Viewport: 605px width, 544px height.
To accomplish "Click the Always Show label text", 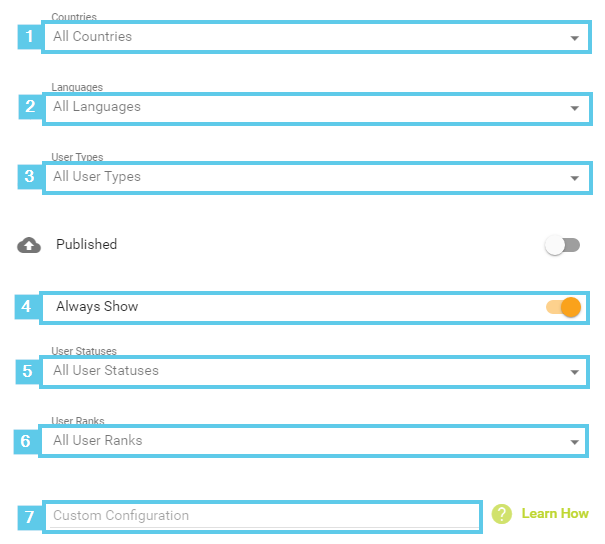I will coord(97,307).
